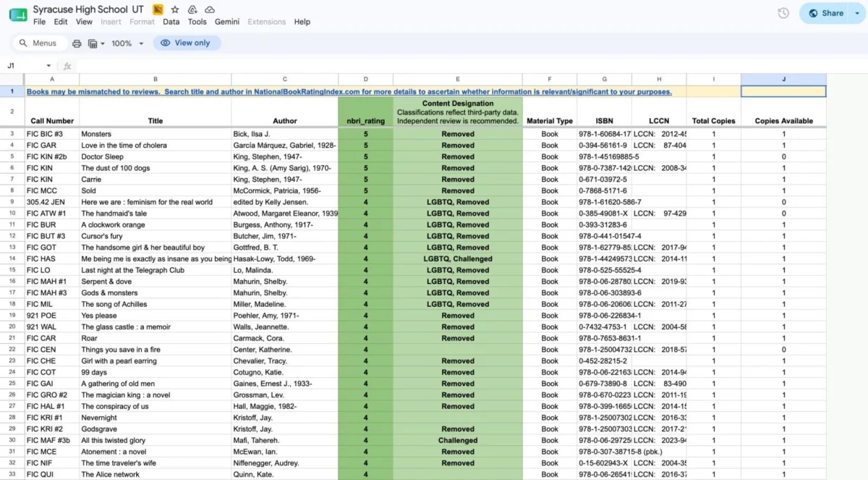The height and width of the screenshot is (480, 868).
Task: Click the Material Type header cell
Action: coord(550,112)
